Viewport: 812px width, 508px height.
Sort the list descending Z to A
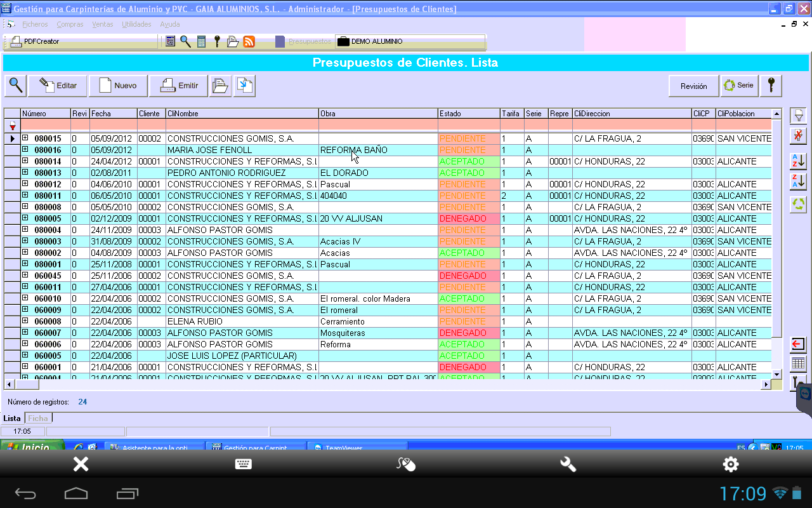[799, 182]
